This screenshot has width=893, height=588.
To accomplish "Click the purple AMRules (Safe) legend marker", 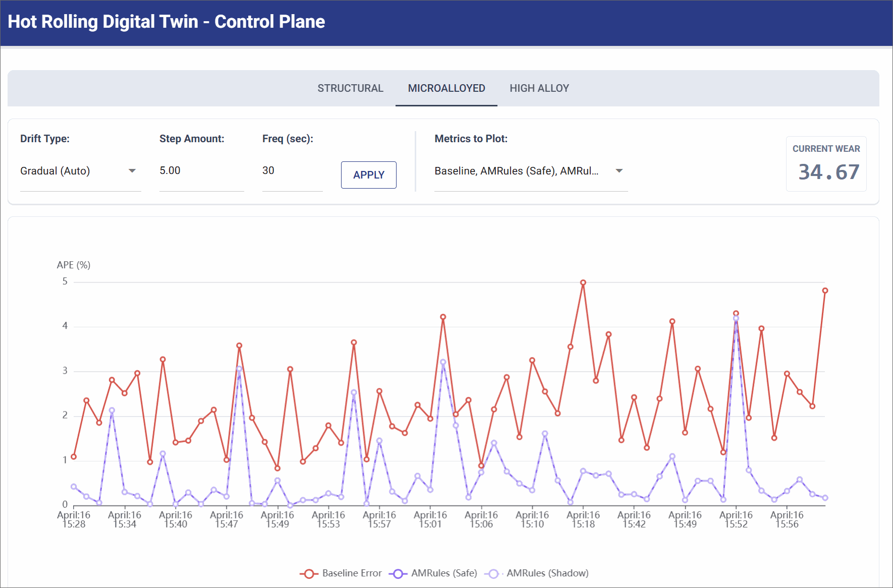I will coord(398,574).
